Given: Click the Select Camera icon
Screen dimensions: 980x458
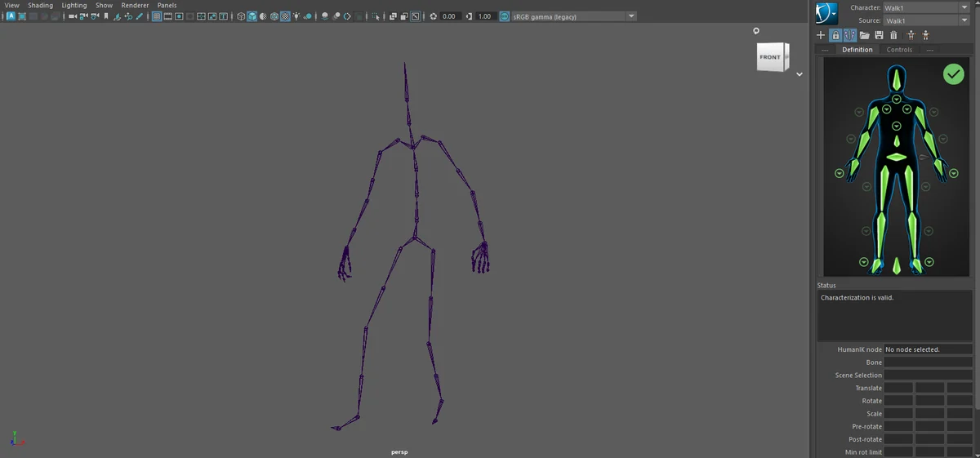Looking at the screenshot, I should (73, 16).
